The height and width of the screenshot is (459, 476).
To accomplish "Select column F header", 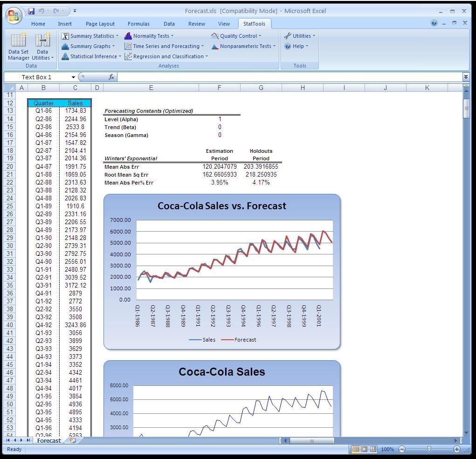I will 220,88.
